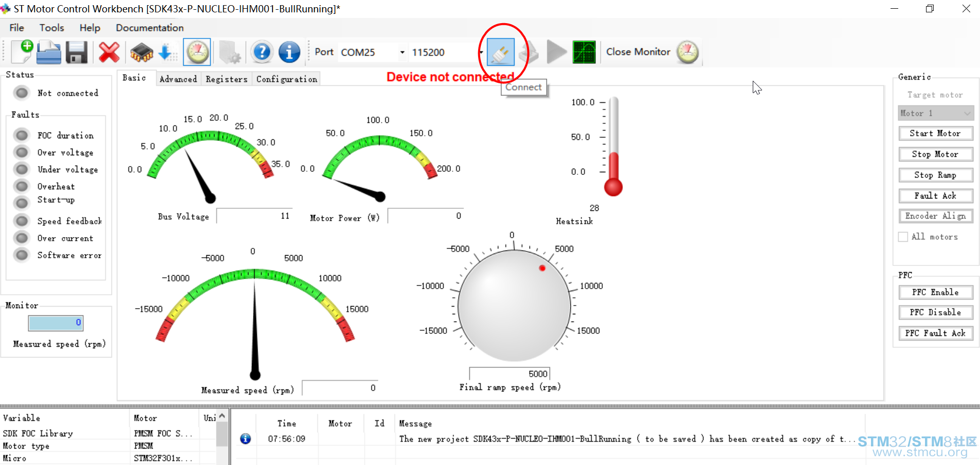Switch to the Registers tab

226,79
